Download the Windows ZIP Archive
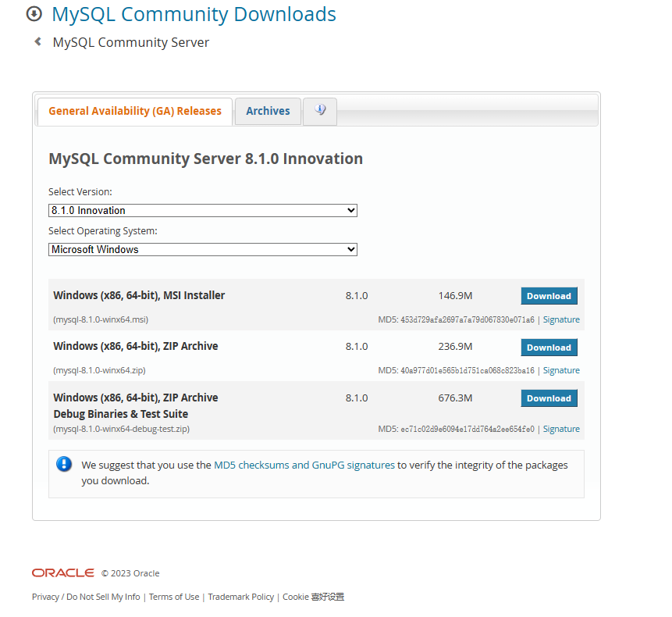This screenshot has height=617, width=672. tap(549, 347)
